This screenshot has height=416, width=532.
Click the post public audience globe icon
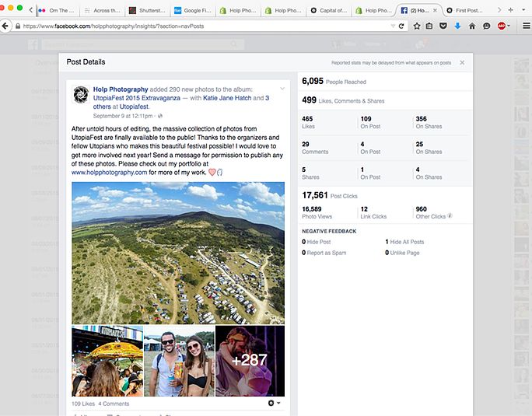point(160,116)
